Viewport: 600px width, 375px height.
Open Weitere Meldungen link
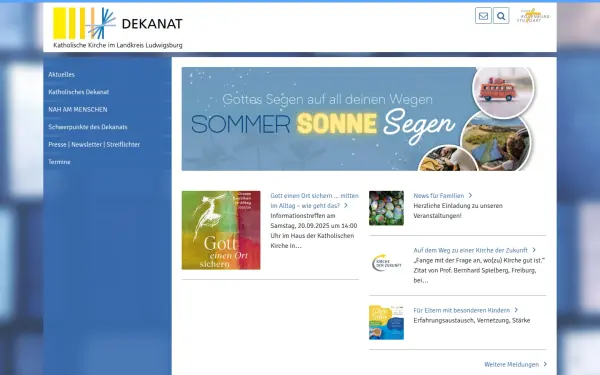511,365
